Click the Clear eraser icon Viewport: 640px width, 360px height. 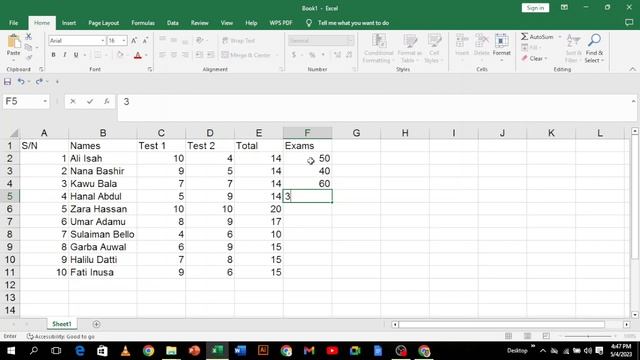[525, 58]
